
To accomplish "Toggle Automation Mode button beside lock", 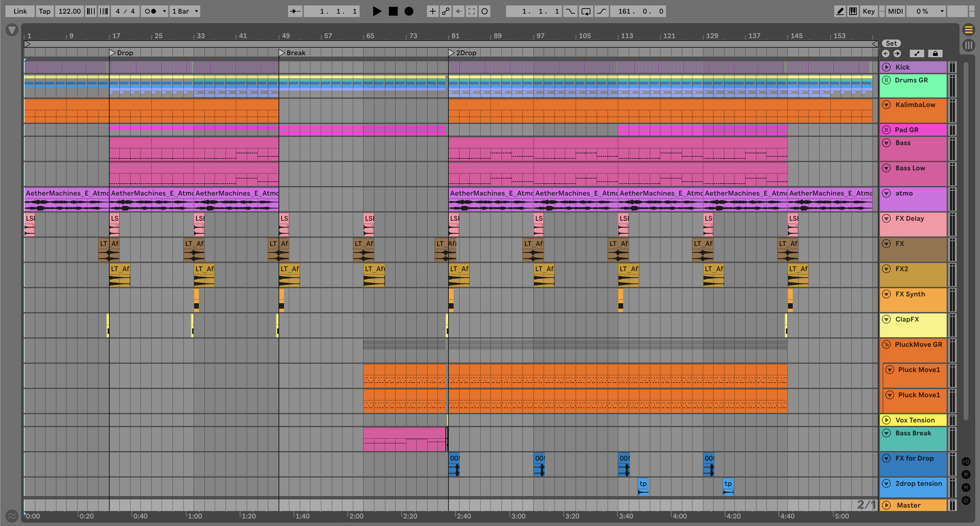I will coord(917,54).
